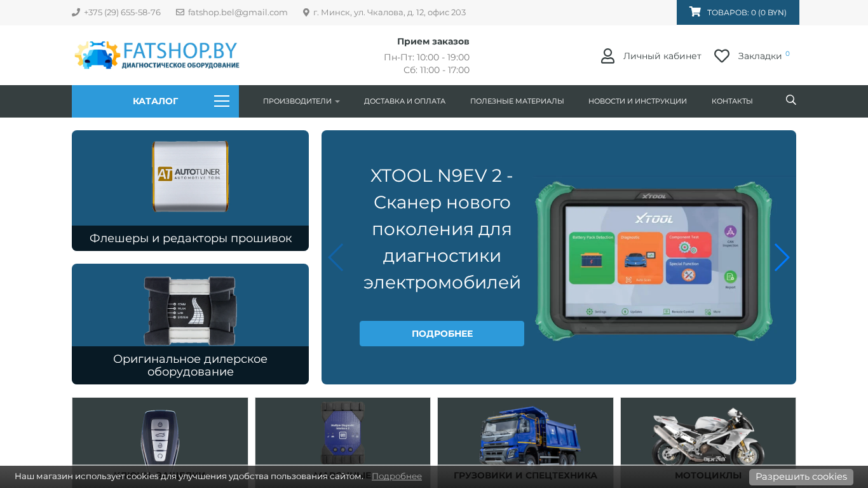Open bookmarks via the heart icon
868x488 pixels.
click(722, 56)
